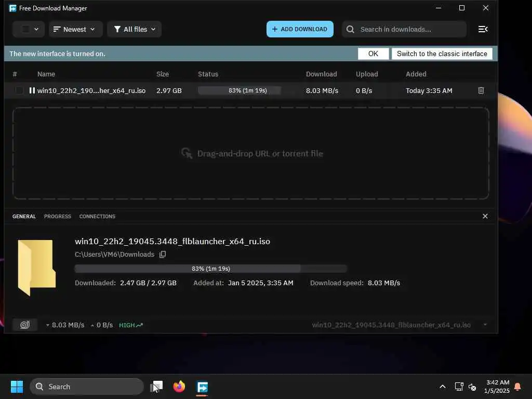Click the HIGH traffic mode indicator
Screen dimensions: 532x399
point(130,325)
